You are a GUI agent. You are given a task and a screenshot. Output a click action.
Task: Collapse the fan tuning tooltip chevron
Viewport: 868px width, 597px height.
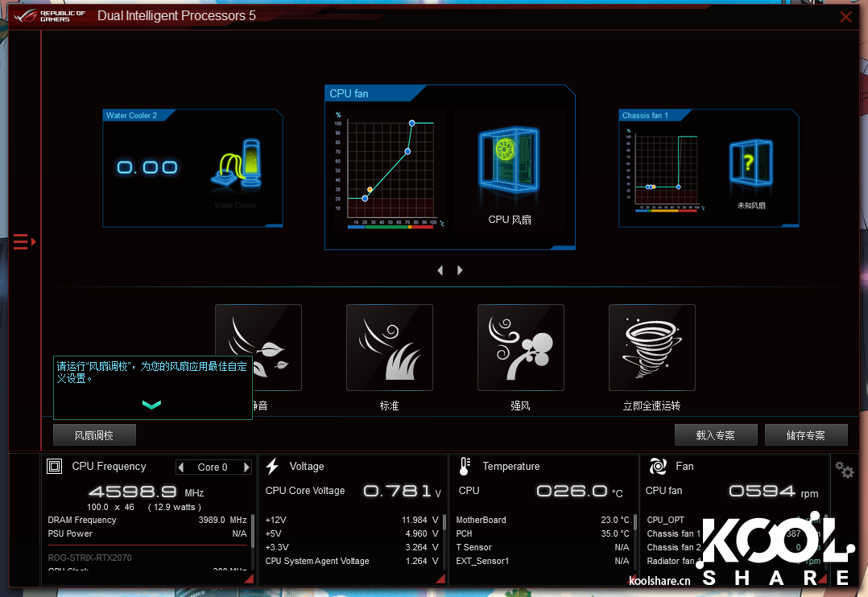pos(151,405)
